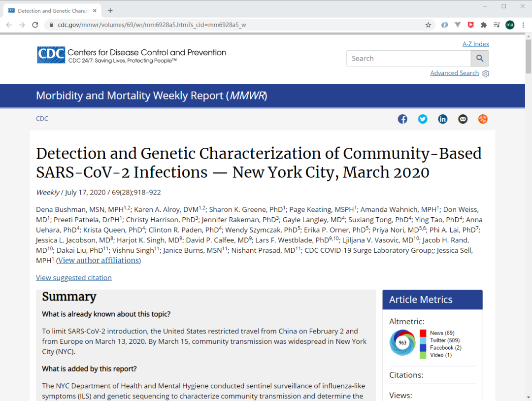The width and height of the screenshot is (532, 401).
Task: Reload the current page
Action: tap(35, 25)
